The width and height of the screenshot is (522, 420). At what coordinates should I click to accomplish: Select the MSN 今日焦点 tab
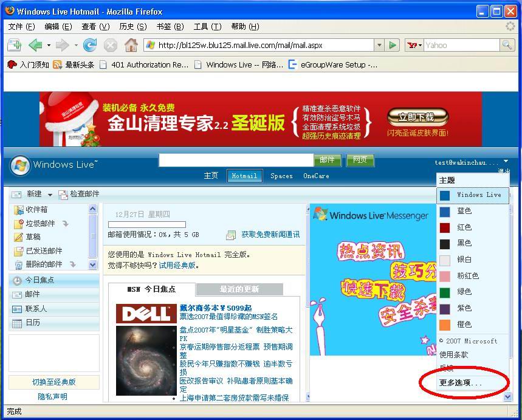[152, 289]
